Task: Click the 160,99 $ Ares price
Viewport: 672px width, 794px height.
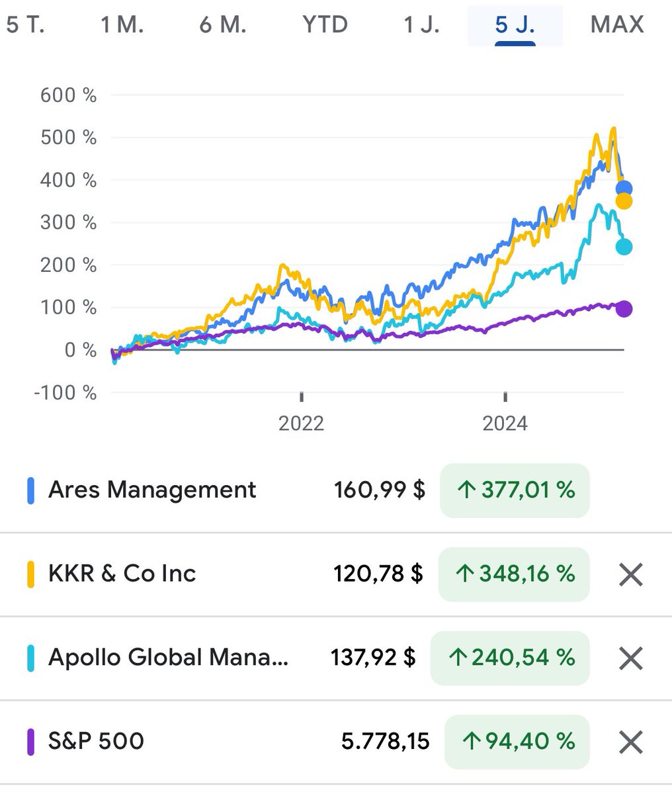Action: (x=380, y=490)
